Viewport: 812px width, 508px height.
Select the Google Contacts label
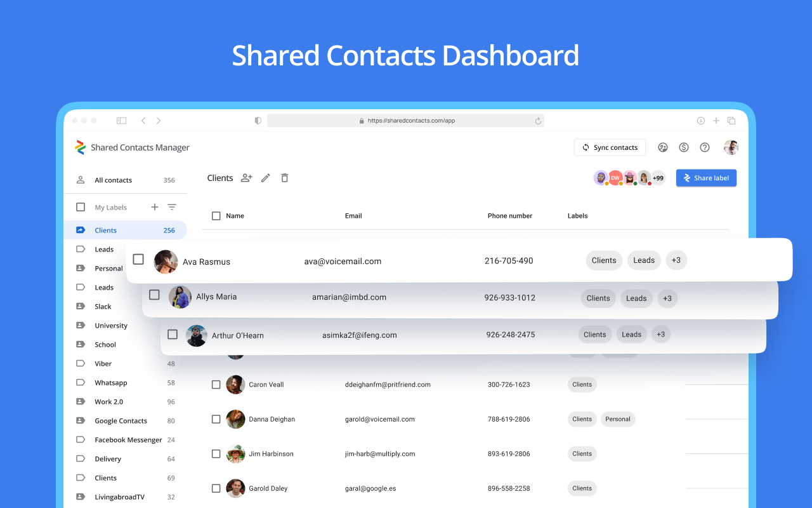tap(121, 421)
